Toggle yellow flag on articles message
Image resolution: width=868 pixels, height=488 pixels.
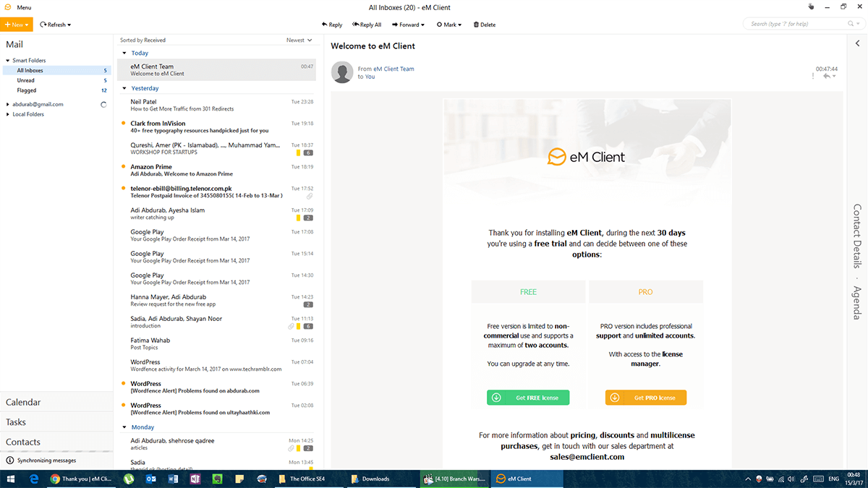tap(298, 448)
